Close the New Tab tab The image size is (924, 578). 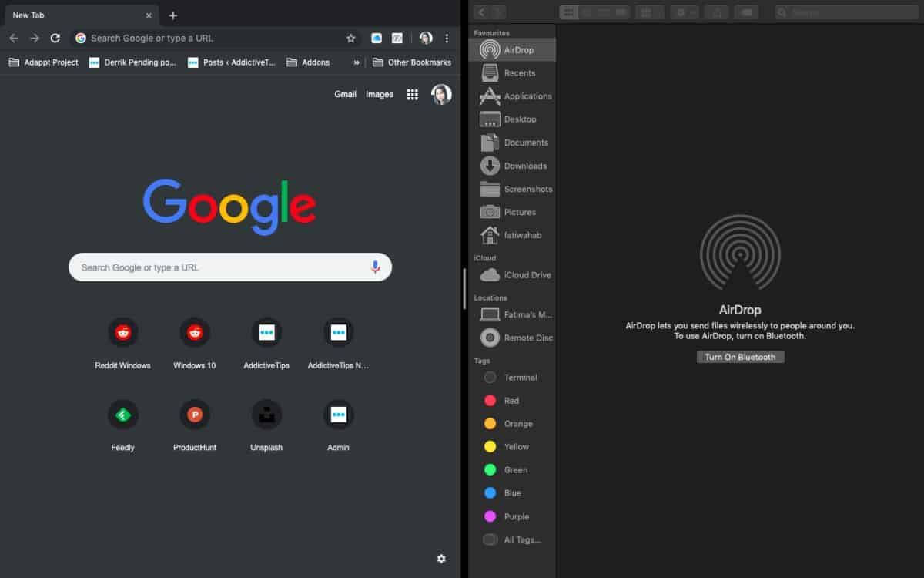coord(149,15)
